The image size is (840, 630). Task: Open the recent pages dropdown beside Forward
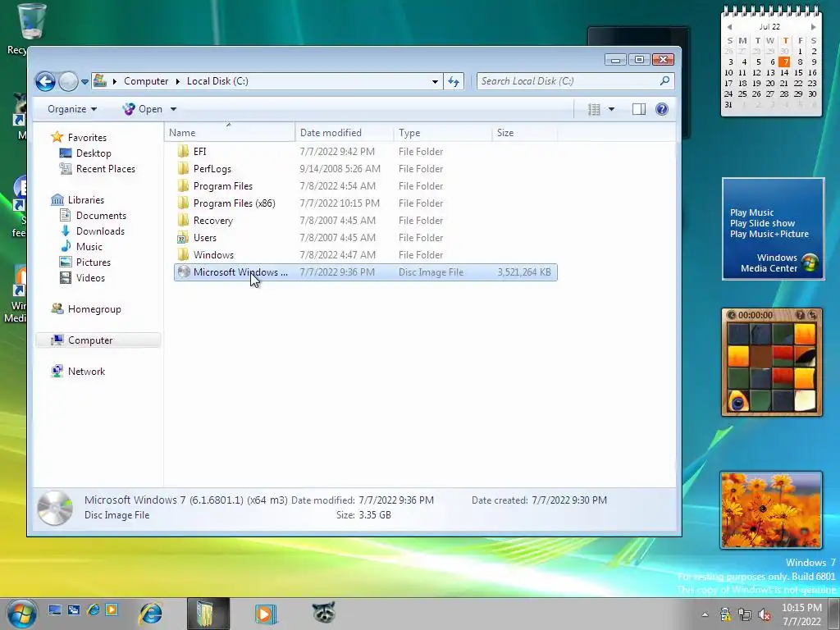(x=84, y=82)
